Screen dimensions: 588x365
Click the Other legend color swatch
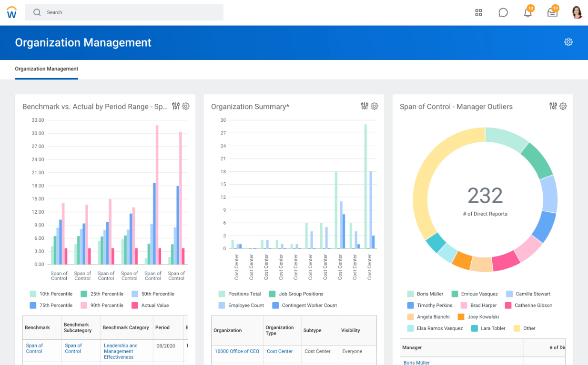pos(517,328)
